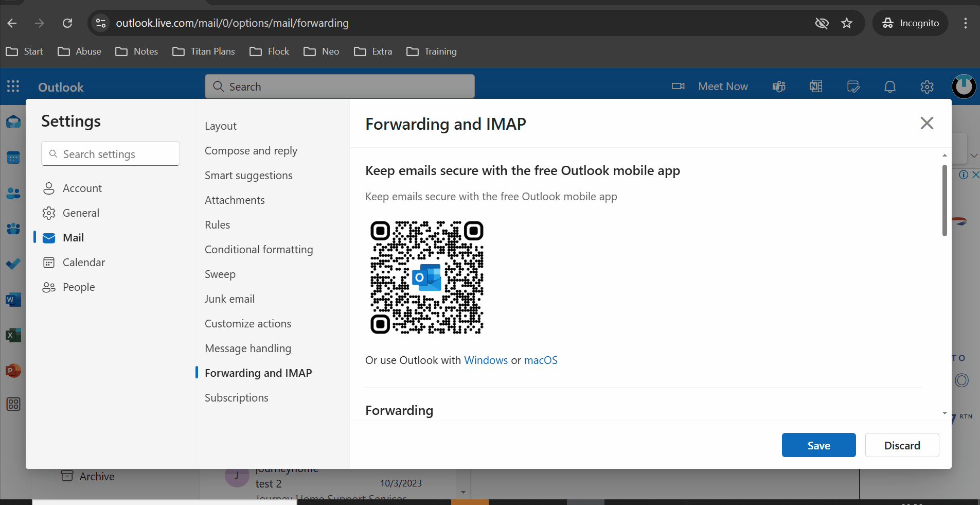Open the Flock bookmark folder
Screen dimensions: 980x505
click(x=269, y=51)
